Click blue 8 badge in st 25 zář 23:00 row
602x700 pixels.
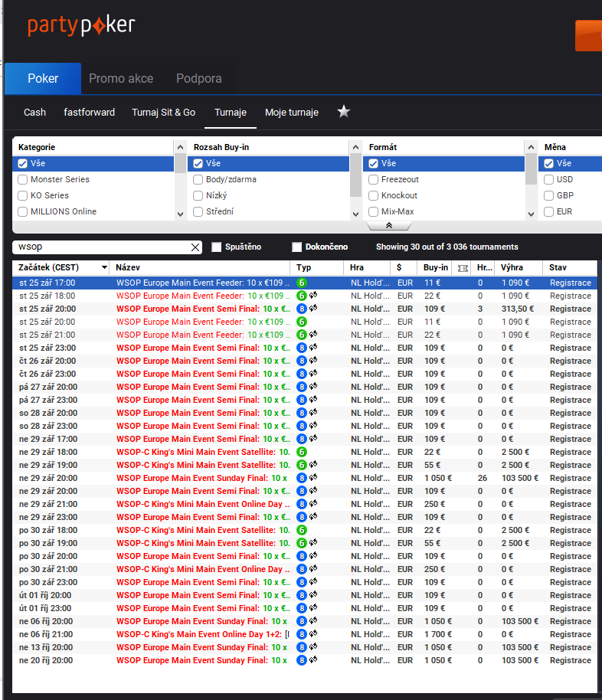302,348
